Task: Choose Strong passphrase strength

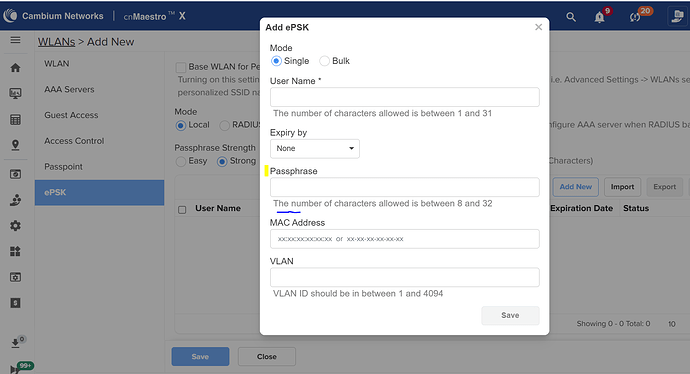Action: [222, 161]
